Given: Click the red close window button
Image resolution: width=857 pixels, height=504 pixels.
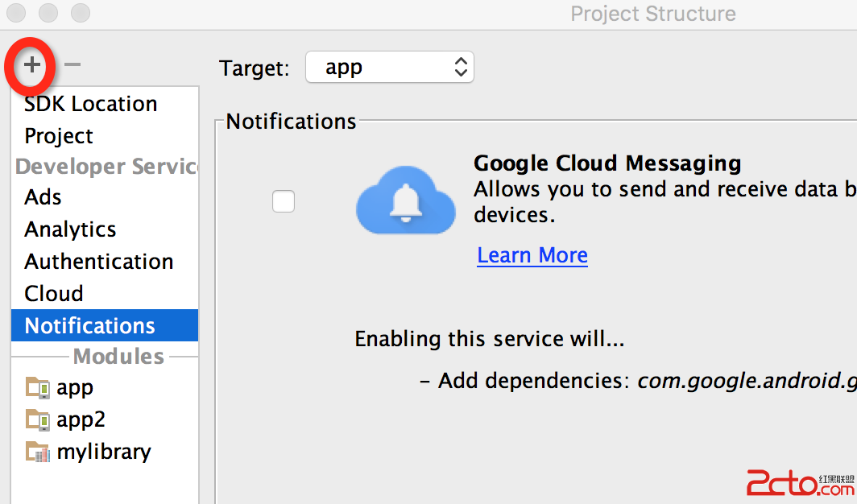Looking at the screenshot, I should point(16,13).
